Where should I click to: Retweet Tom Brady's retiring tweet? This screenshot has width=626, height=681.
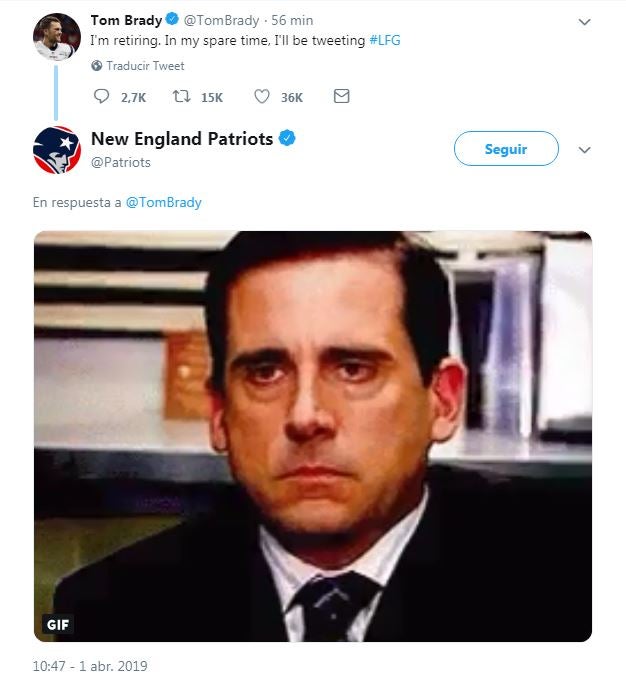tap(181, 97)
